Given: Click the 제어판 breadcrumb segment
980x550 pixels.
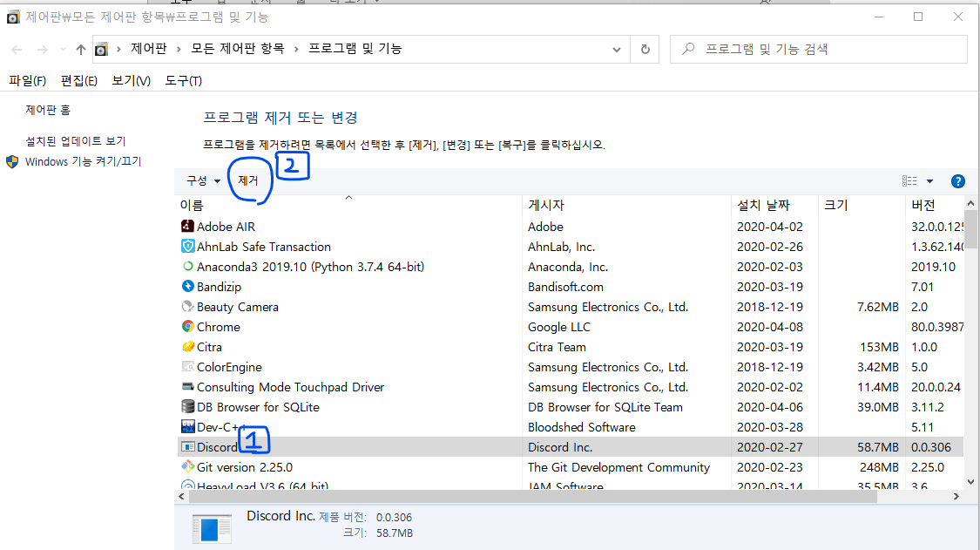Looking at the screenshot, I should point(149,48).
